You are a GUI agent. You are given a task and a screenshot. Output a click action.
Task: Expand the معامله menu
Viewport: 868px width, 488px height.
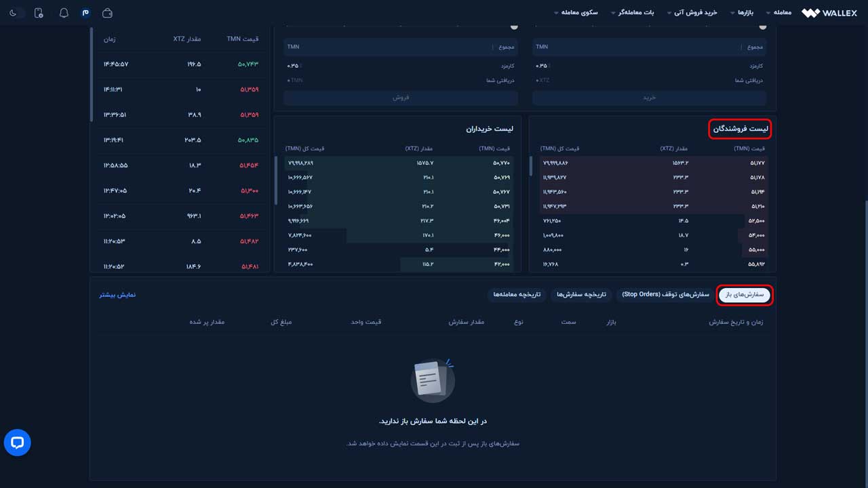778,13
